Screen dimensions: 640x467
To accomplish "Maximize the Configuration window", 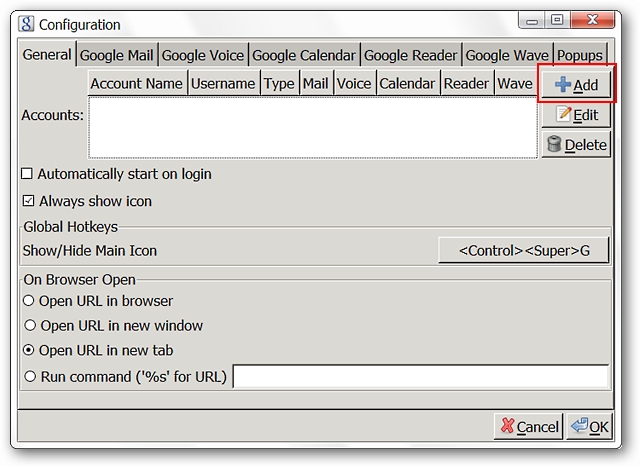I will (557, 20).
